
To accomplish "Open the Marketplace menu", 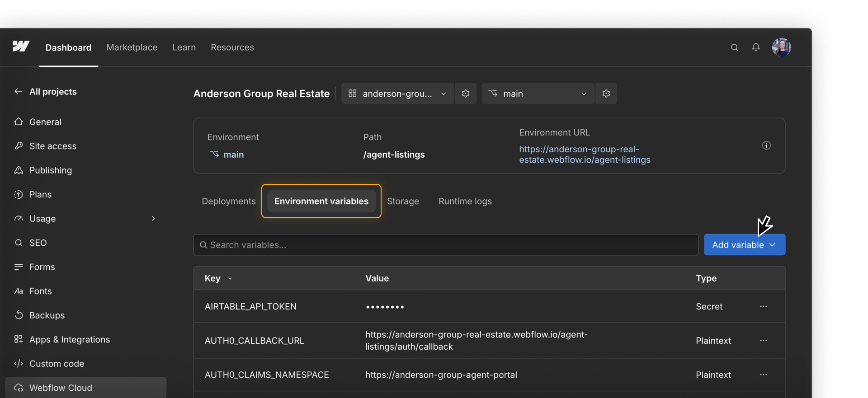I will 132,47.
